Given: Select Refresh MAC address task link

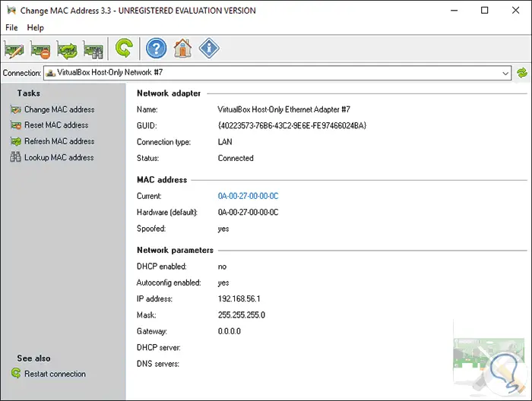Looking at the screenshot, I should [59, 141].
